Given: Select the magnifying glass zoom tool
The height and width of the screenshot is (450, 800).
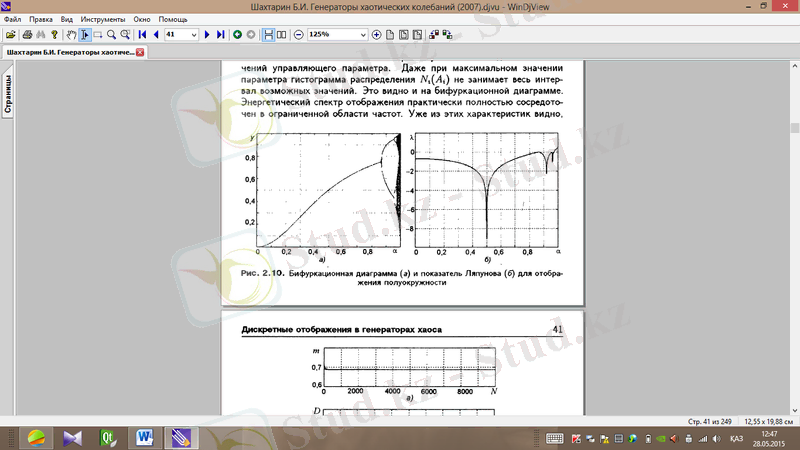Looking at the screenshot, I should click(111, 35).
